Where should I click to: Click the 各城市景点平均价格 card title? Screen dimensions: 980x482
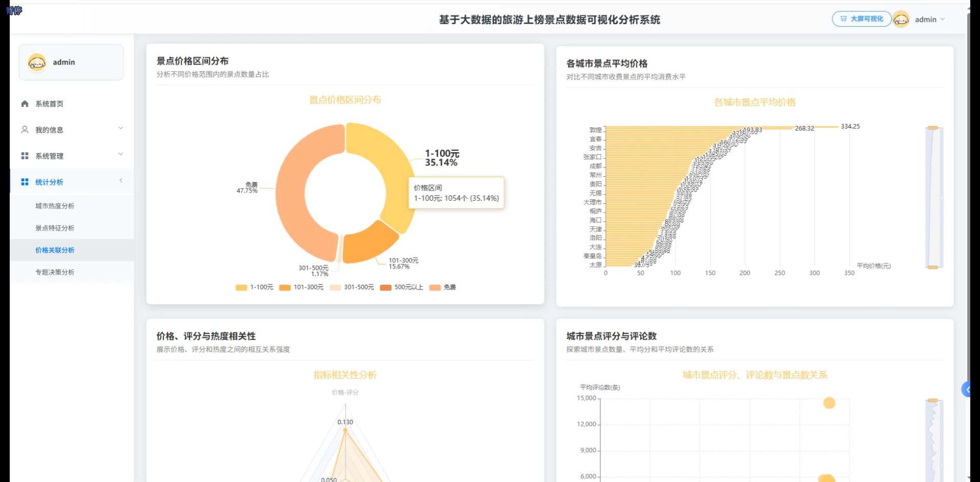tap(607, 64)
